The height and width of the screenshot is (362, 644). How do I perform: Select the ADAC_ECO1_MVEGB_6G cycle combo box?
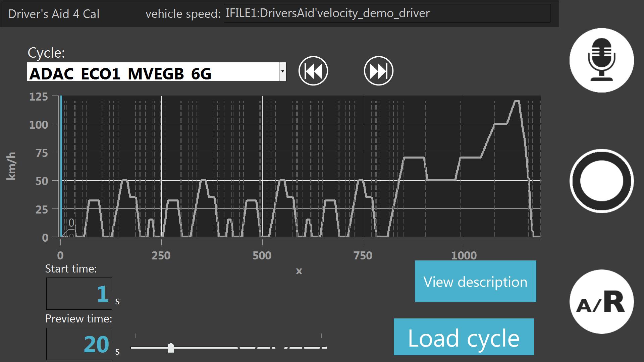click(157, 71)
